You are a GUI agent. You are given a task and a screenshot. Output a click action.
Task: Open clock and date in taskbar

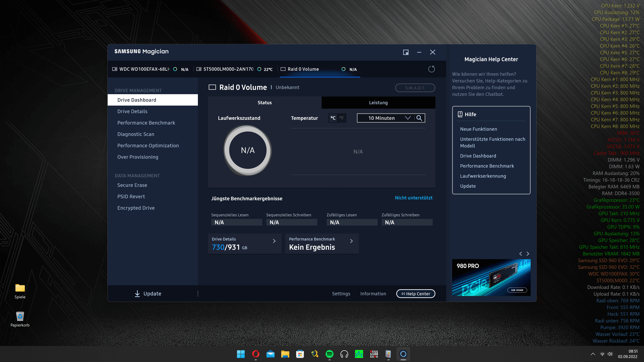628,354
